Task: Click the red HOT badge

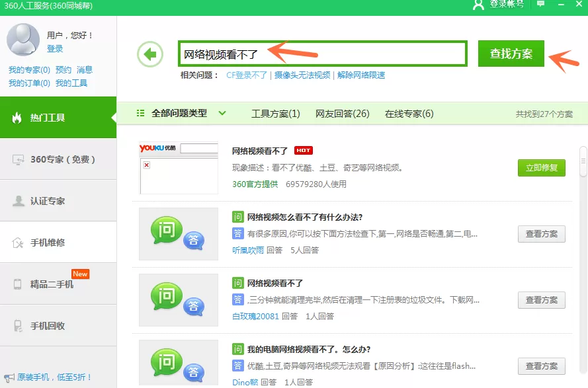Action: 304,151
